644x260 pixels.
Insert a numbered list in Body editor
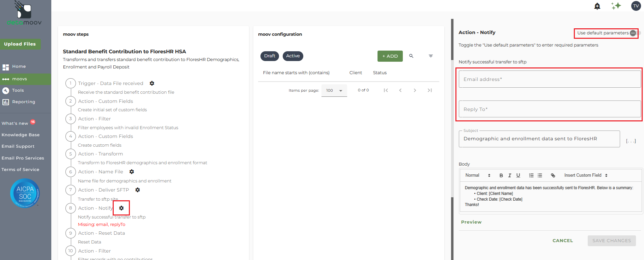coord(531,175)
